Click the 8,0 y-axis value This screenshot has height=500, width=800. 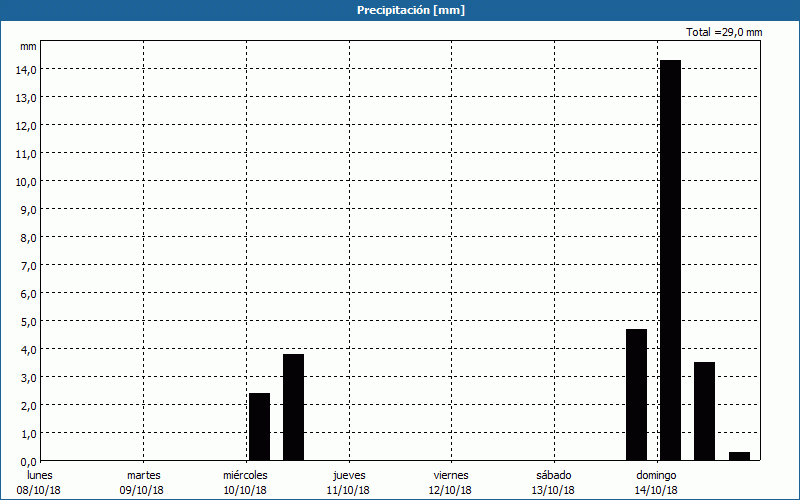pyautogui.click(x=28, y=238)
